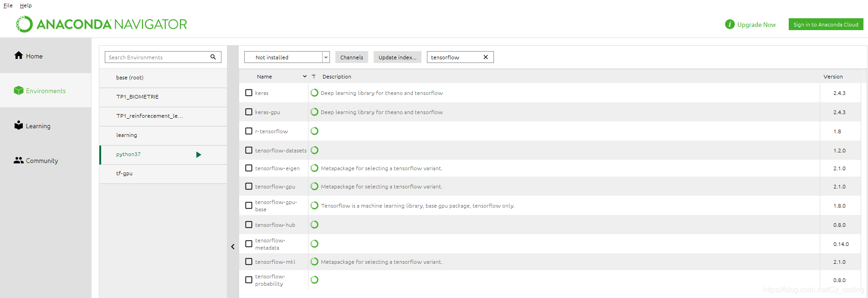Viewport: 868px width, 298px height.
Task: Click the type icon for tensorflow-probability
Action: [314, 280]
